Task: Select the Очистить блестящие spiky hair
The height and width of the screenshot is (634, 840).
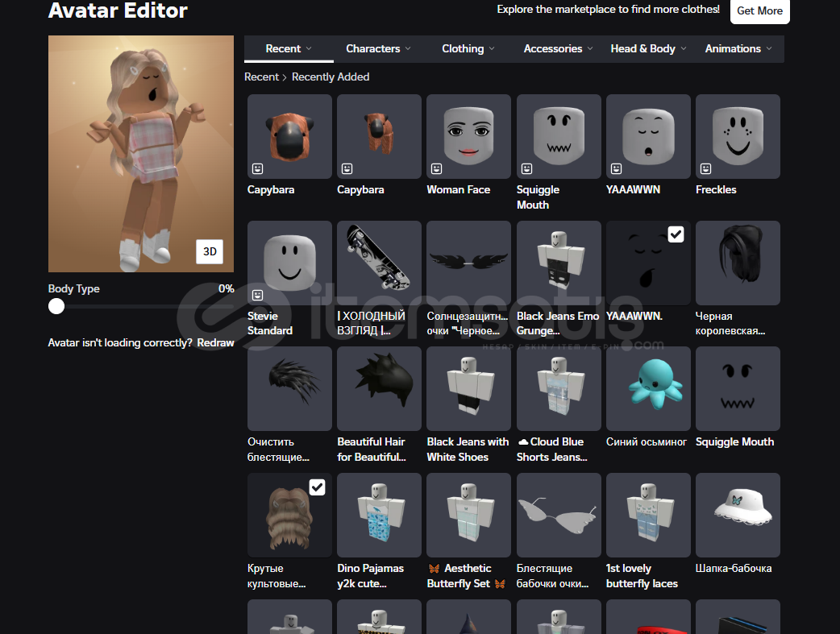Action: pyautogui.click(x=289, y=389)
